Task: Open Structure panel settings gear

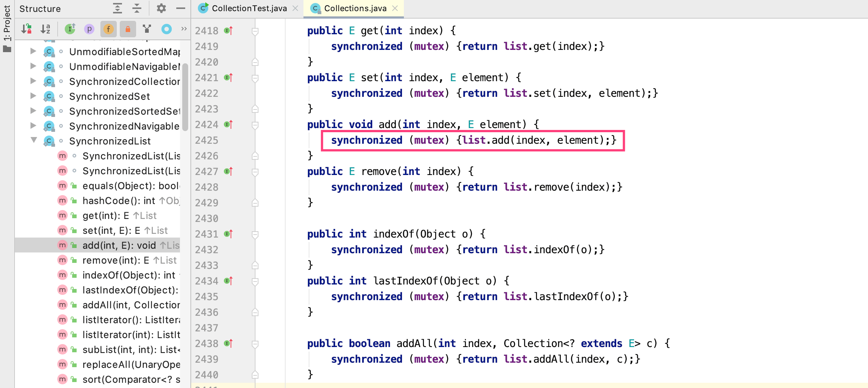Action: click(161, 8)
